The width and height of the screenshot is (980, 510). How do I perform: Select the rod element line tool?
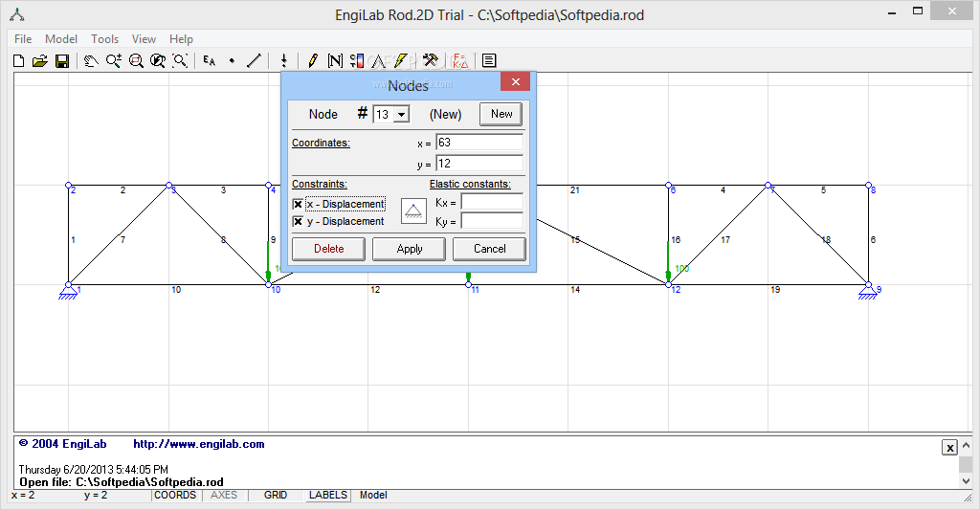click(254, 60)
